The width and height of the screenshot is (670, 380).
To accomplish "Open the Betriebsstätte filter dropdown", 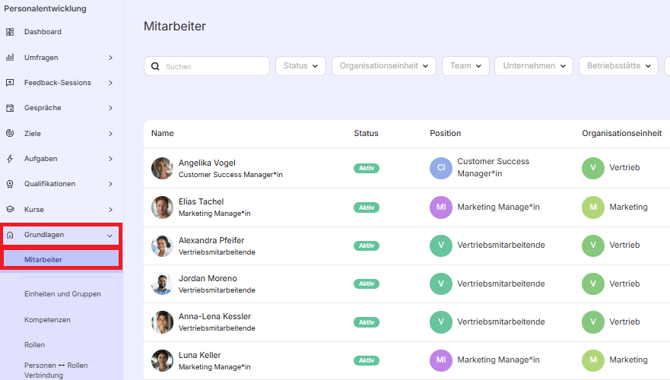I will click(x=618, y=66).
